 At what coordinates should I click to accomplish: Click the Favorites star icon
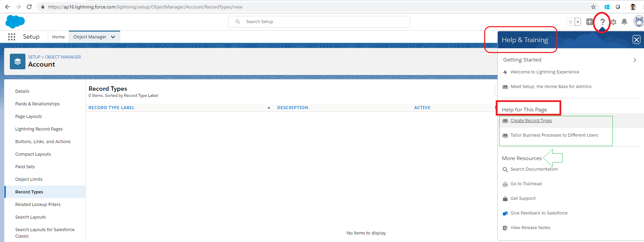tap(570, 22)
